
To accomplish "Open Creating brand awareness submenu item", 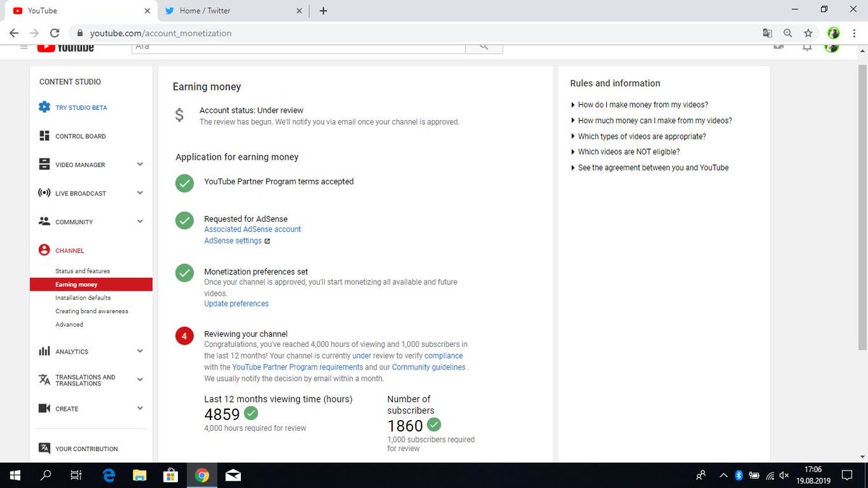I will coord(92,312).
